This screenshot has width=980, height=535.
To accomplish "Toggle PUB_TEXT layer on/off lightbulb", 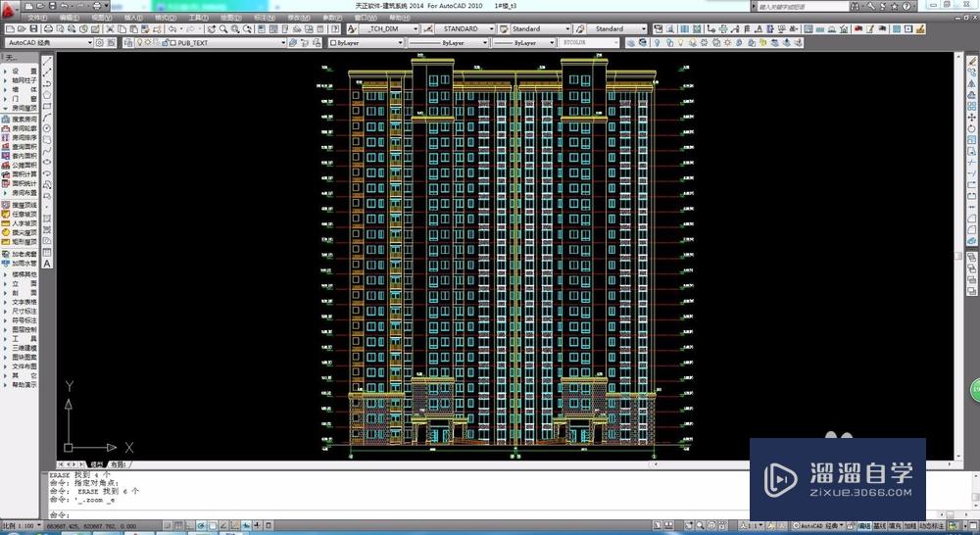I will coord(139,42).
